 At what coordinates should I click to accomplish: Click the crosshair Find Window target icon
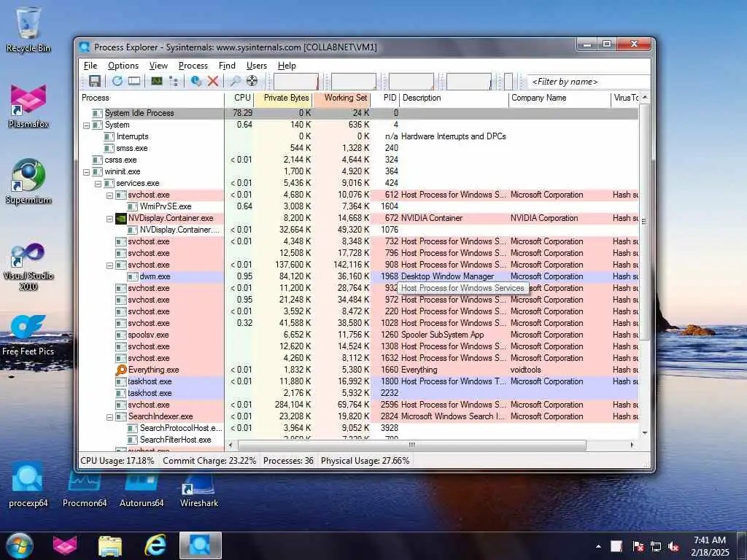(x=252, y=81)
